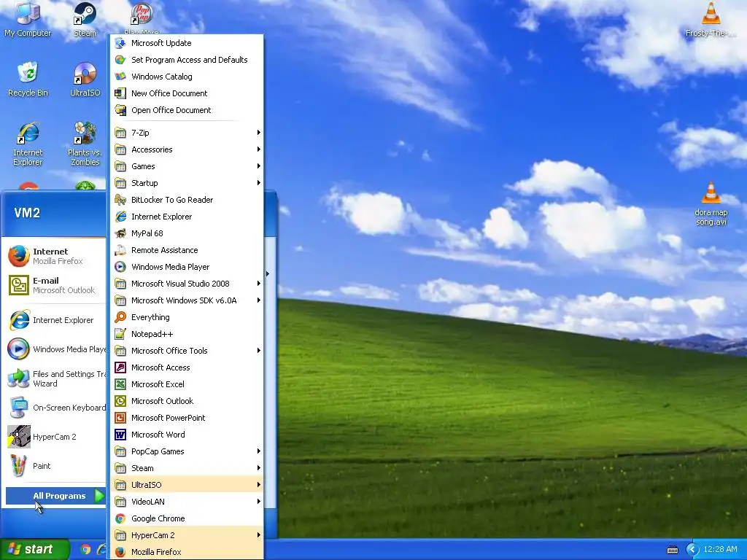Click Microsoft Update in programs list
747x560 pixels.
tap(187, 43)
